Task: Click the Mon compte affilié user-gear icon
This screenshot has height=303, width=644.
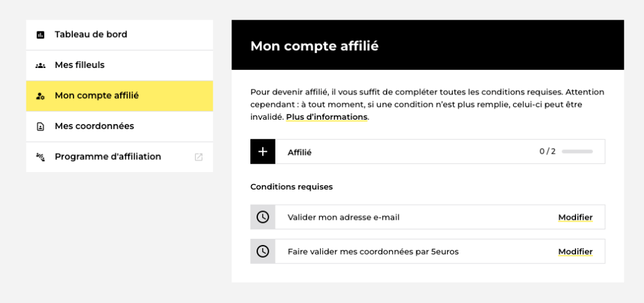Action: point(40,96)
